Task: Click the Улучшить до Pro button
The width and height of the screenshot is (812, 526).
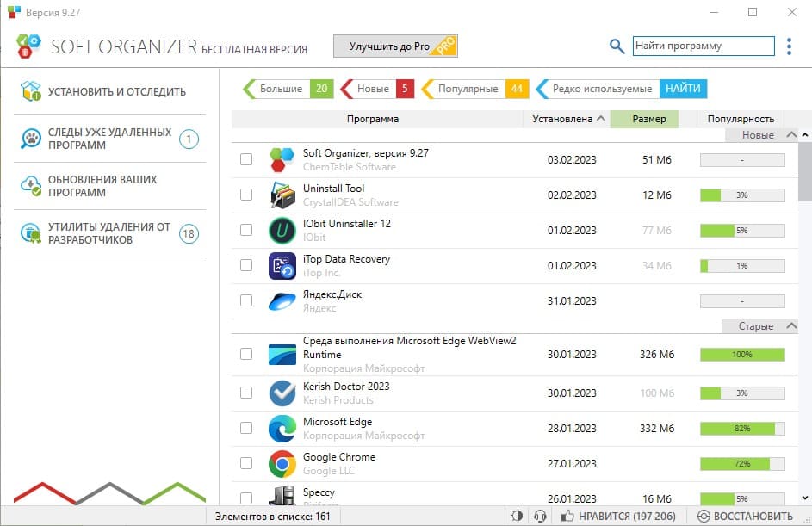Action: click(x=395, y=46)
